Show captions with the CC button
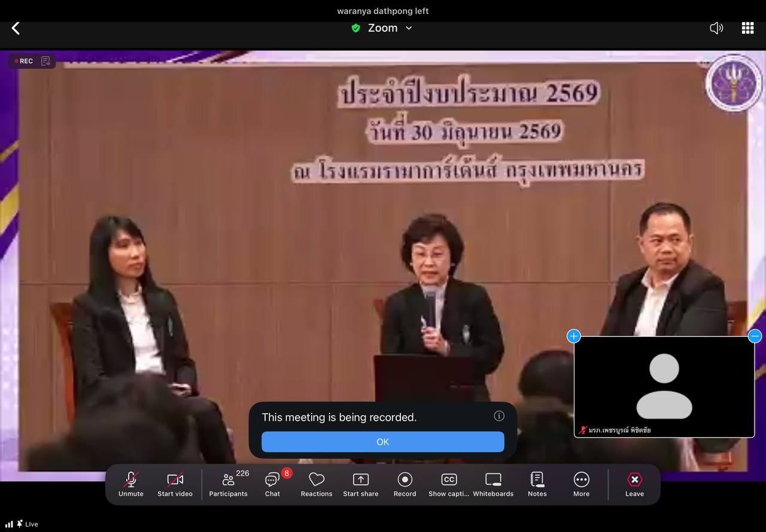This screenshot has height=532, width=766. (x=449, y=485)
